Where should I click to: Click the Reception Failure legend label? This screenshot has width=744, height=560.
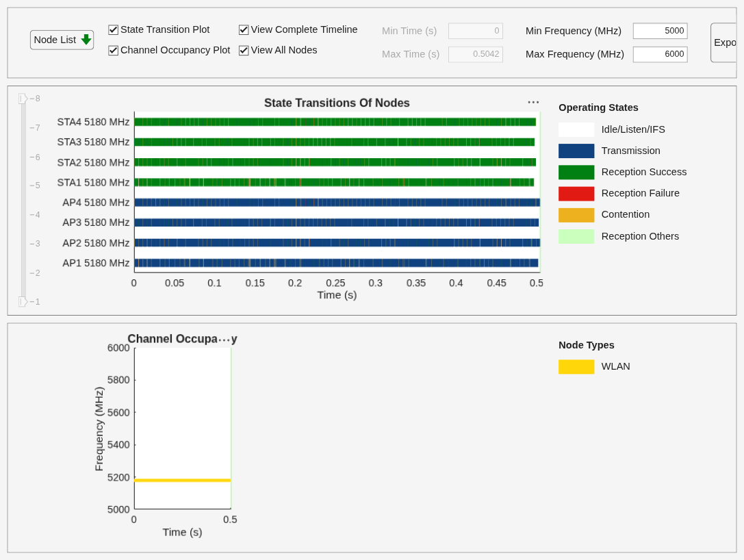tap(640, 193)
